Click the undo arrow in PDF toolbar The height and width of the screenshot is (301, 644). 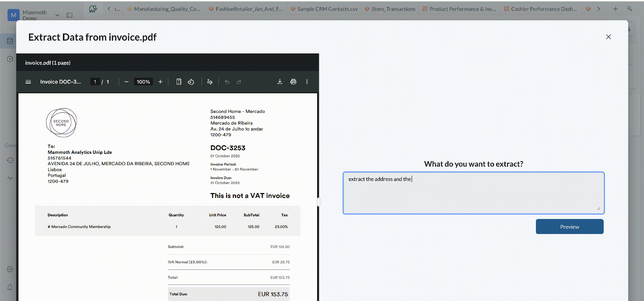tap(227, 82)
